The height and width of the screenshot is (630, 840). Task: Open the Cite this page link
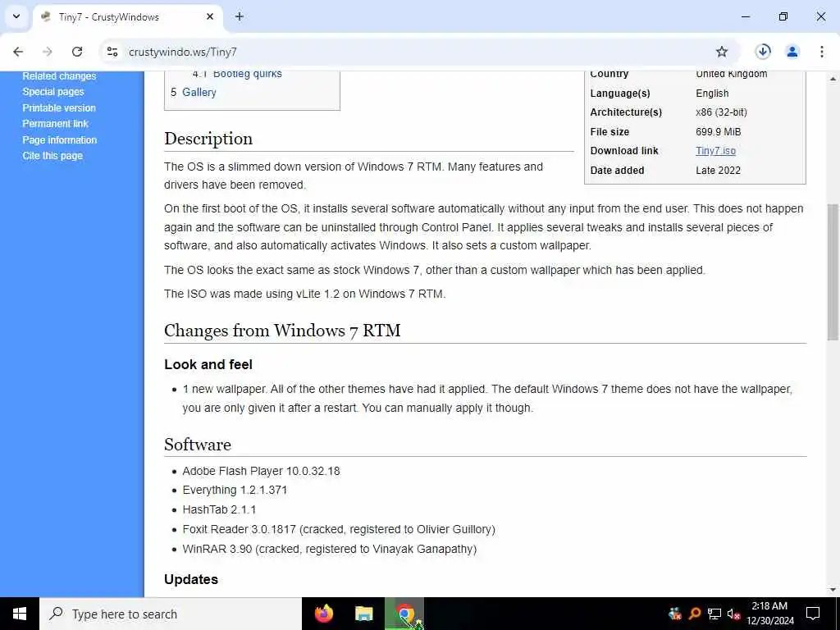52,156
